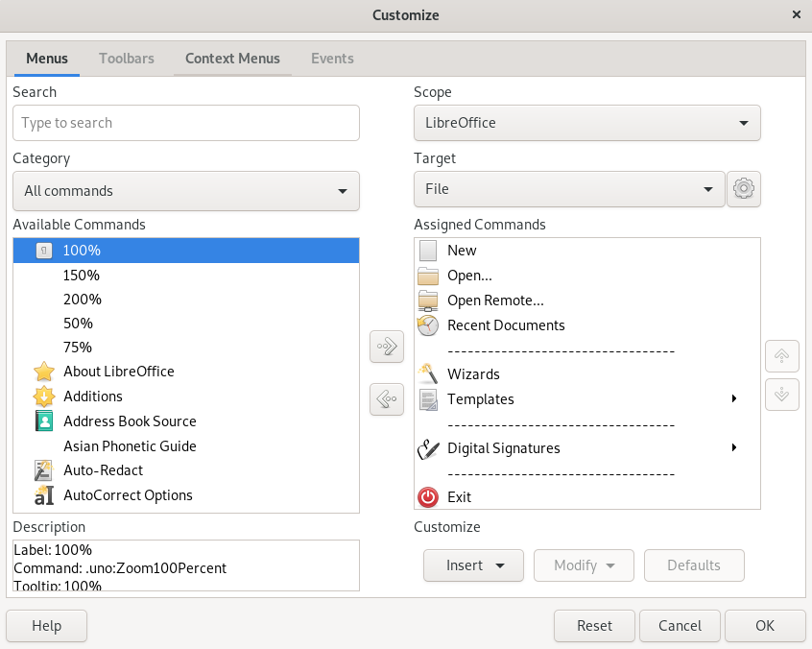The image size is (812, 649).
Task: Click the gear icon next to Target
Action: pos(744,189)
